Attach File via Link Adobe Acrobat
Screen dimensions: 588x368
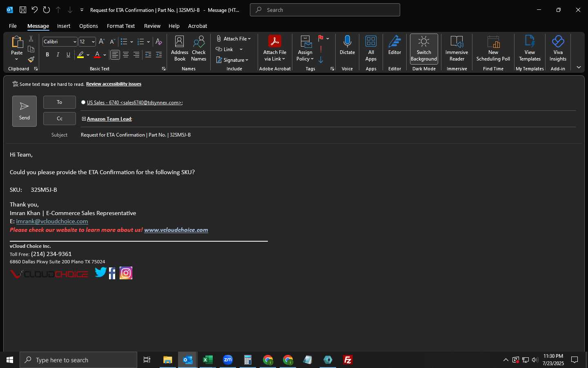[275, 49]
